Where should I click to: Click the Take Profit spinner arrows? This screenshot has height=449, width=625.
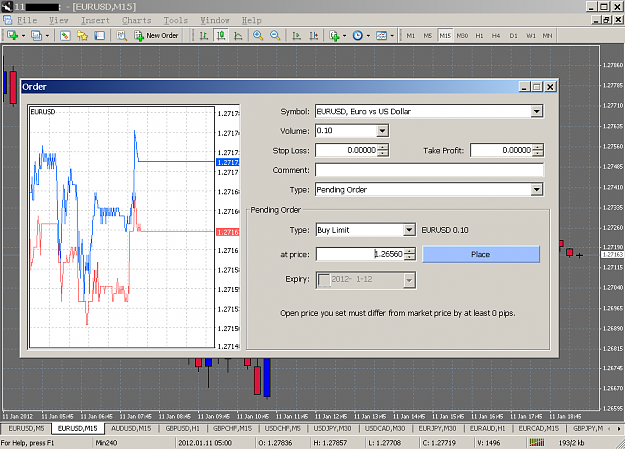pyautogui.click(x=538, y=150)
